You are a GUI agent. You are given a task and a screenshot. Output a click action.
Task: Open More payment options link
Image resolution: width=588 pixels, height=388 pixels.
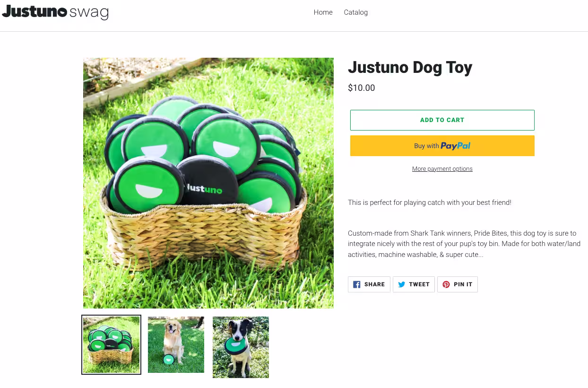(442, 169)
